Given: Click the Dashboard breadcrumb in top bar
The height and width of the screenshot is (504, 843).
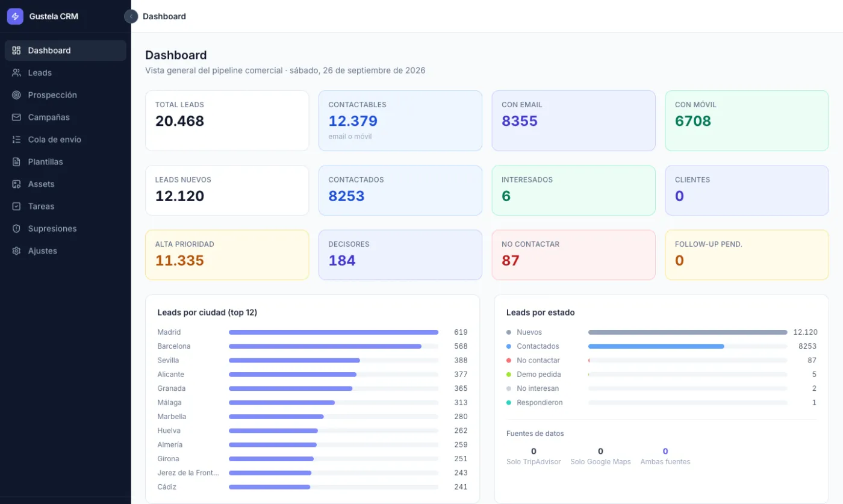Looking at the screenshot, I should click(164, 16).
